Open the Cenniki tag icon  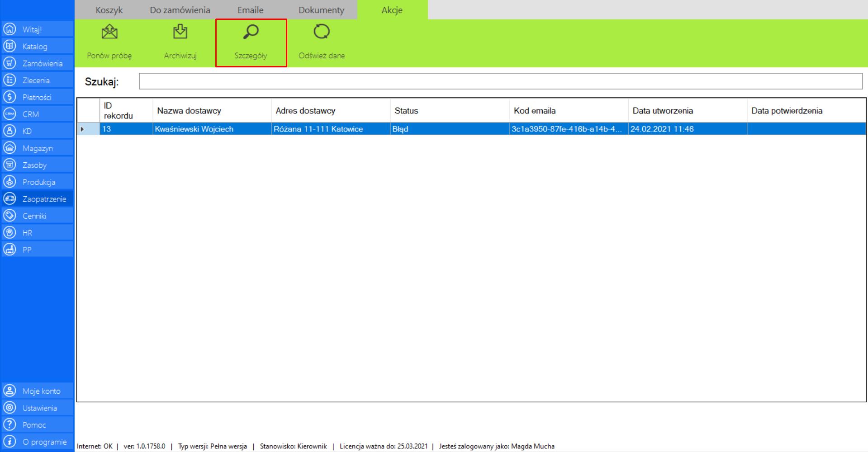pyautogui.click(x=9, y=216)
